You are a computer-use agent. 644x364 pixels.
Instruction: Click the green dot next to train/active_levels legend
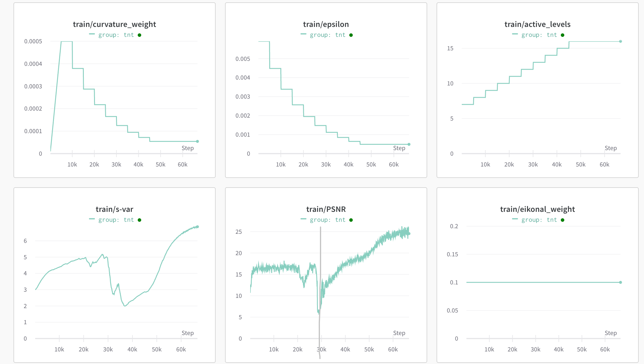tap(563, 35)
